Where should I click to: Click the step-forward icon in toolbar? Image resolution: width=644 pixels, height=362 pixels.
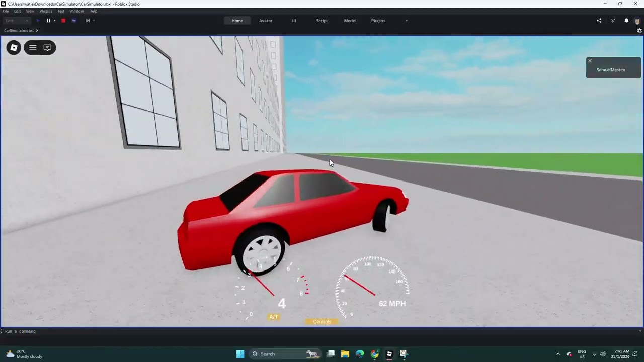(x=88, y=21)
